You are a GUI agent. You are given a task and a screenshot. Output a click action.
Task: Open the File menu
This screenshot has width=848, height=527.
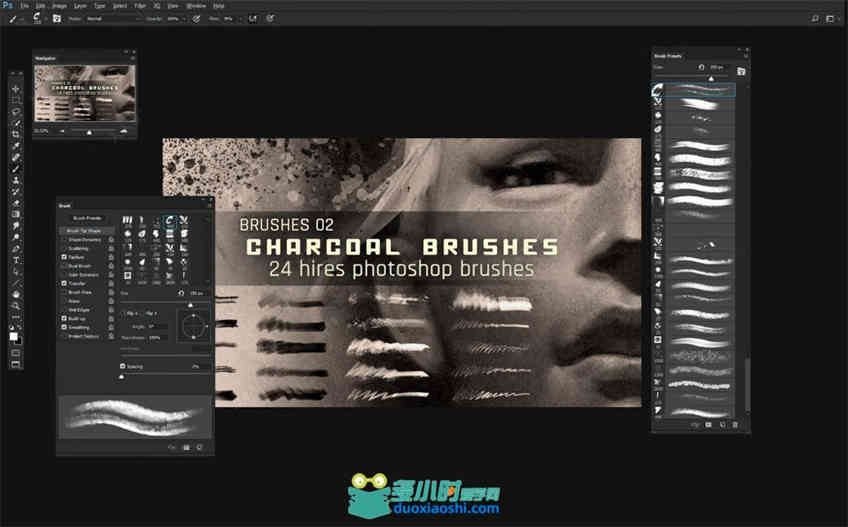[24, 5]
